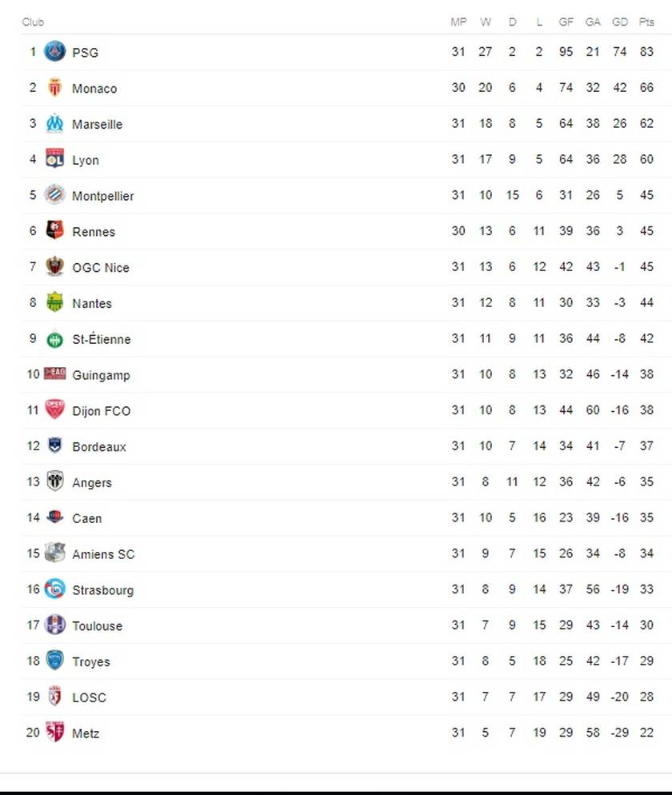Click the Strasbourg club logo
Viewport: 672px width, 795px height.
click(x=54, y=589)
